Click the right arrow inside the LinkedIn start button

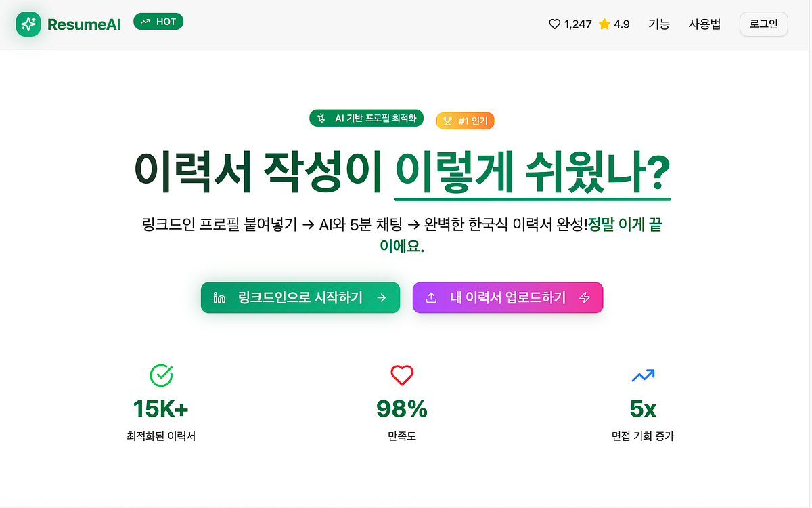coord(382,297)
